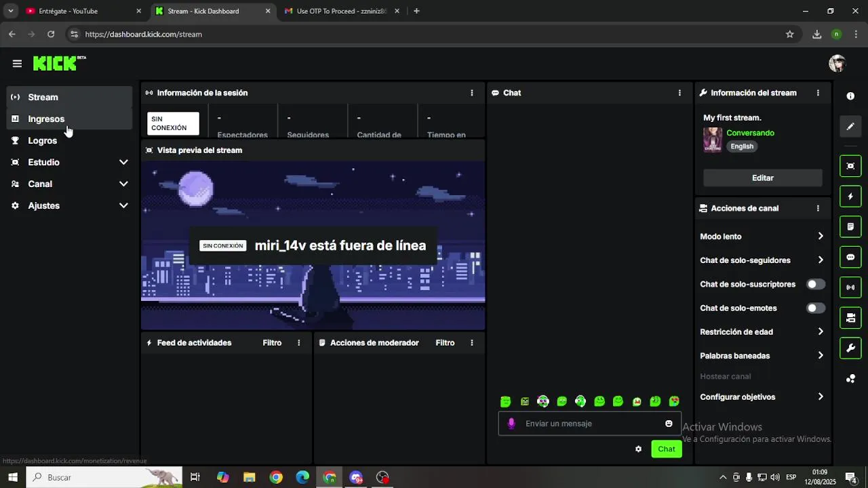
Task: Click the info icon in the right rail
Action: (x=850, y=96)
